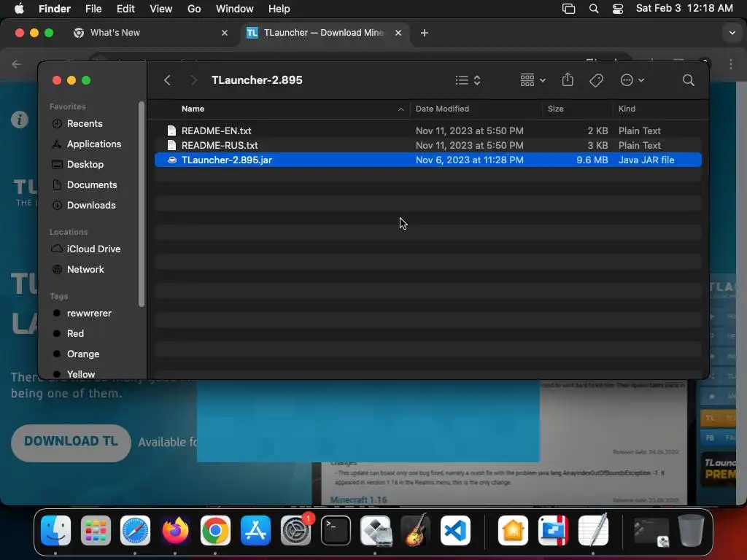
Task: Open Downloads in sidebar
Action: [x=91, y=205]
